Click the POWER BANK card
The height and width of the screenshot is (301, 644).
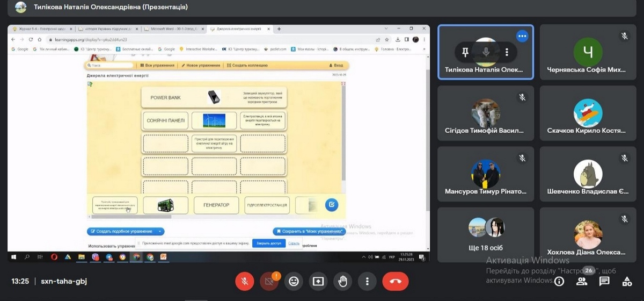coord(166,98)
